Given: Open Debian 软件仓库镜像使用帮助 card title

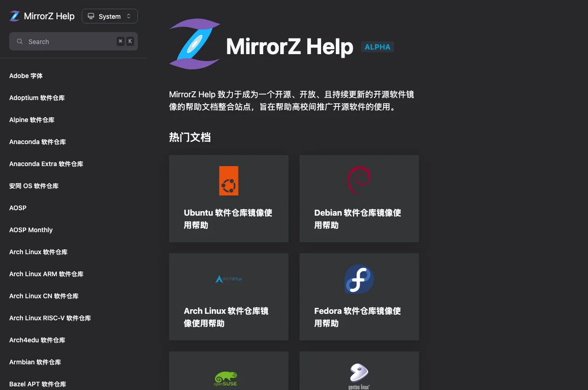Looking at the screenshot, I should [357, 219].
